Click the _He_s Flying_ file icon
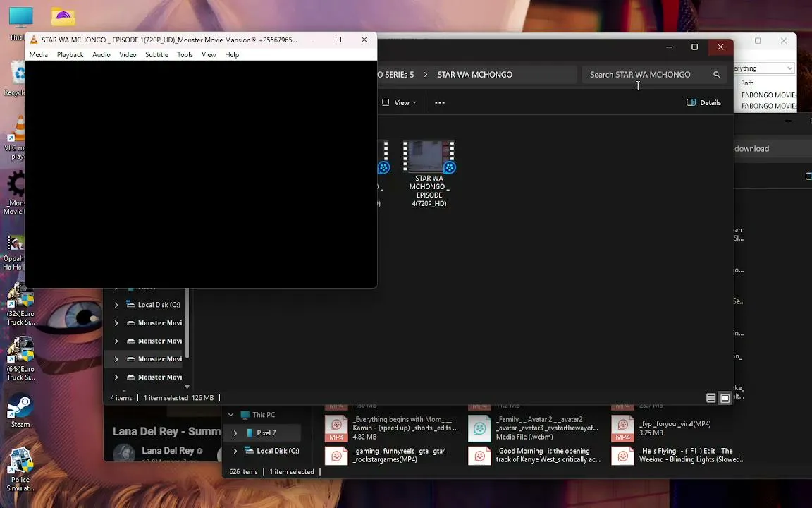Image resolution: width=812 pixels, height=508 pixels. click(622, 456)
